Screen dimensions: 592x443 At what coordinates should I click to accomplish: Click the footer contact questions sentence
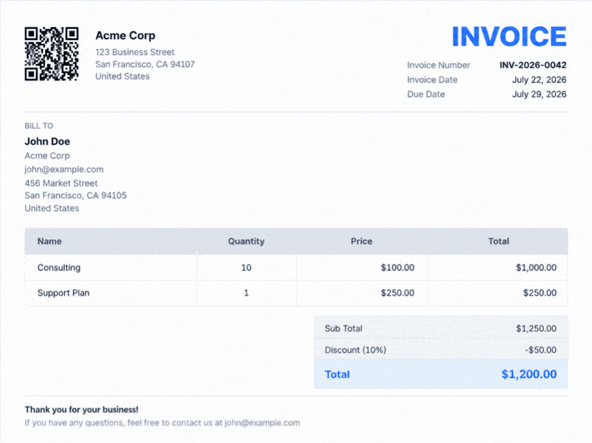[x=162, y=423]
